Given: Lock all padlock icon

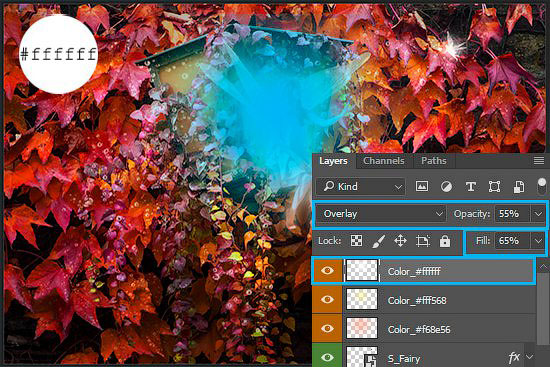Looking at the screenshot, I should coord(445,241).
